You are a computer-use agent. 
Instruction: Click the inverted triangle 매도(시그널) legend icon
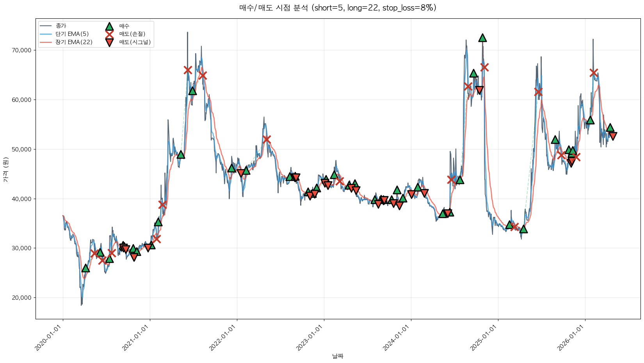pyautogui.click(x=109, y=42)
